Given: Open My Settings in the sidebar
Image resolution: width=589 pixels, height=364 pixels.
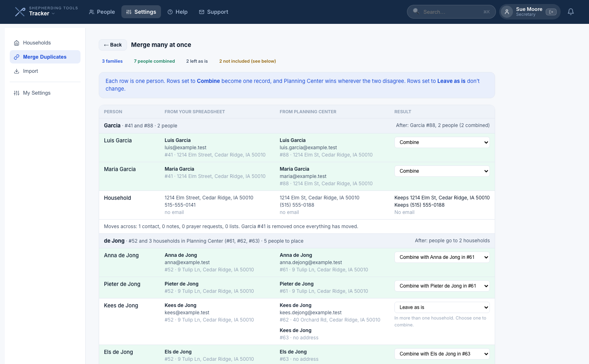Looking at the screenshot, I should coord(45,93).
